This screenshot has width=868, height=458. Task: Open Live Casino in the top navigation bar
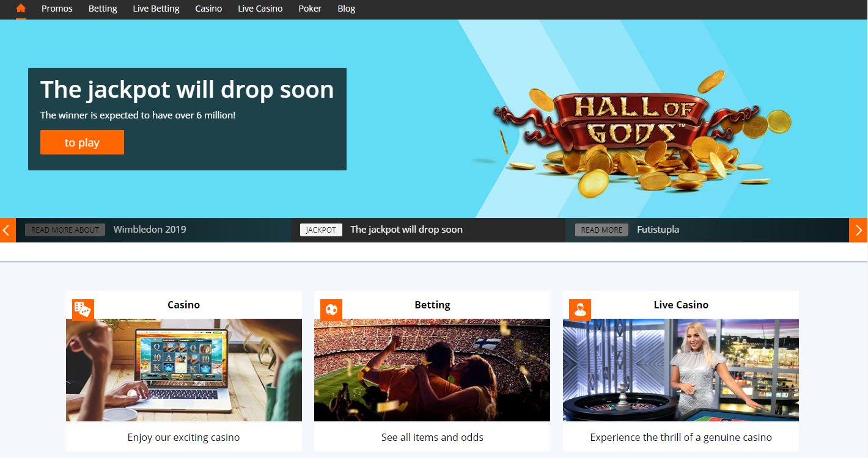260,9
